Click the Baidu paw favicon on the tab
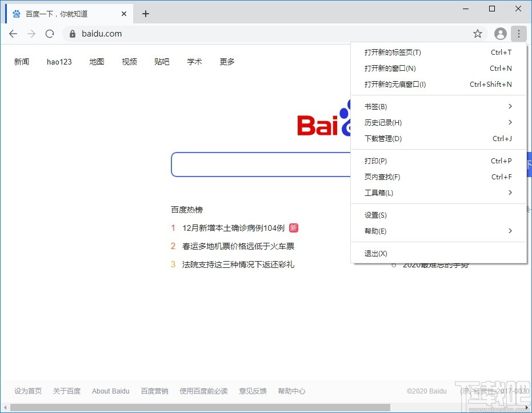 click(x=15, y=13)
